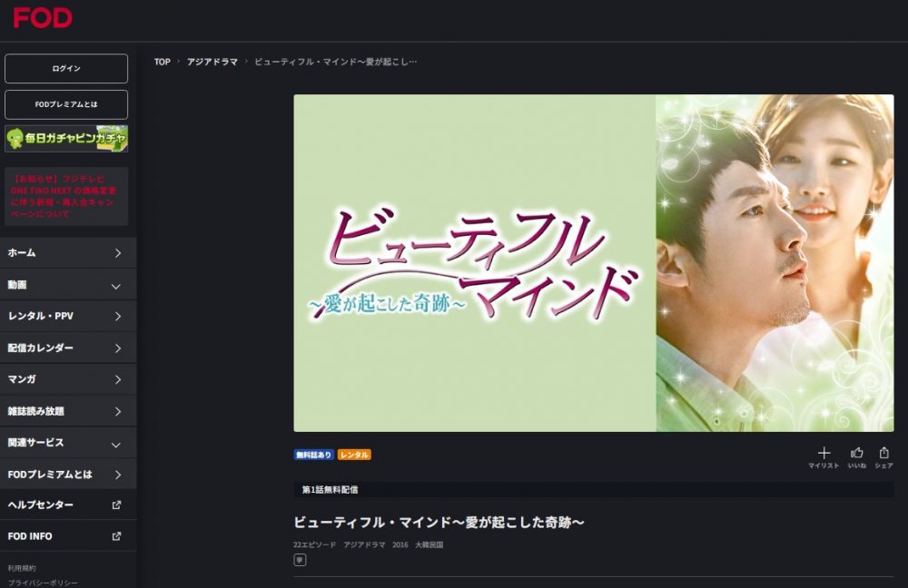Click the 毎日ガチャピンガチャ banner
908x588 pixels.
pos(66,138)
